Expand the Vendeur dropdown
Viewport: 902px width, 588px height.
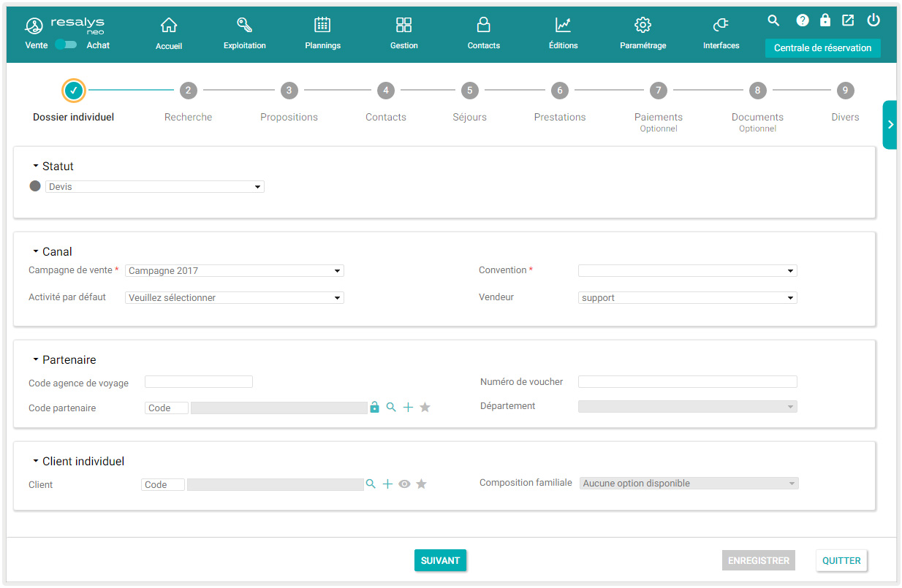pyautogui.click(x=687, y=298)
